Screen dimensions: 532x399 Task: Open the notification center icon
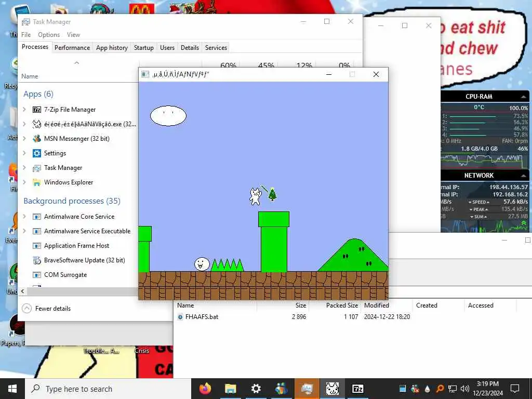515,389
